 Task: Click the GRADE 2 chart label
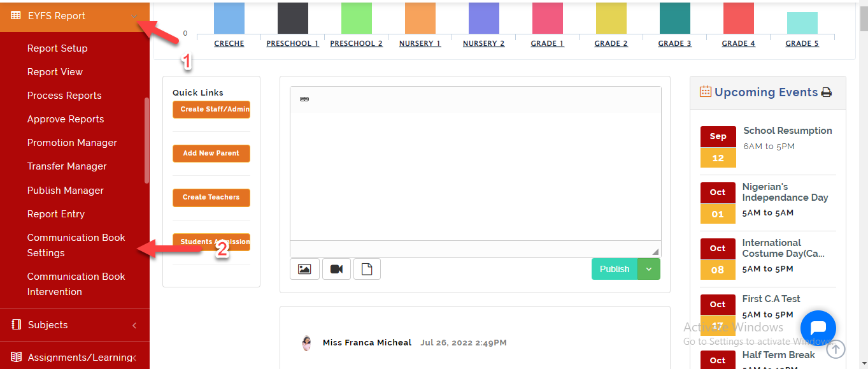(611, 43)
